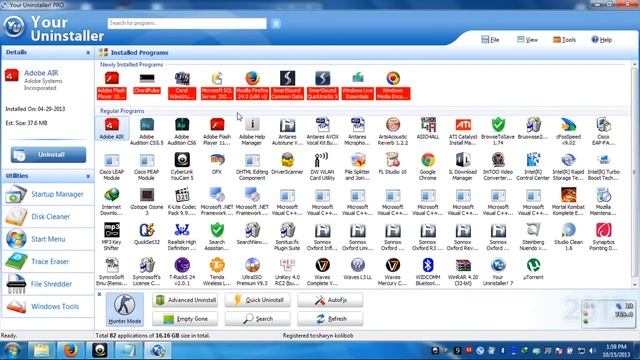Select the ASIO4ALL program icon
Screen dimensions: 640x360
tap(428, 129)
